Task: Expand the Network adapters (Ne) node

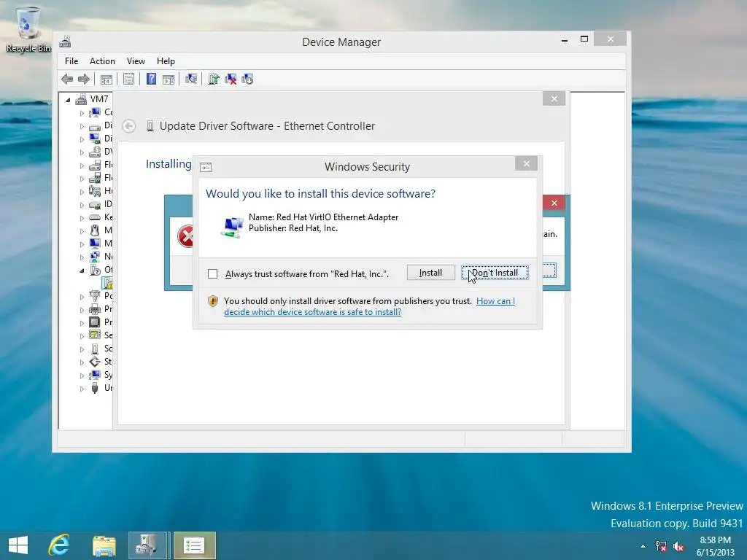Action: (82, 257)
